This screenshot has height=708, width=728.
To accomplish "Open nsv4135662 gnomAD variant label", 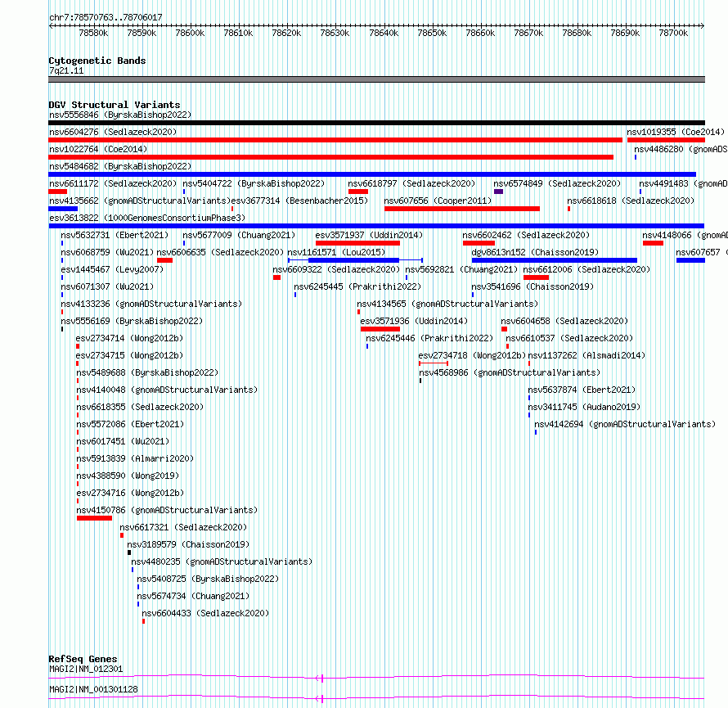I will coord(140,201).
